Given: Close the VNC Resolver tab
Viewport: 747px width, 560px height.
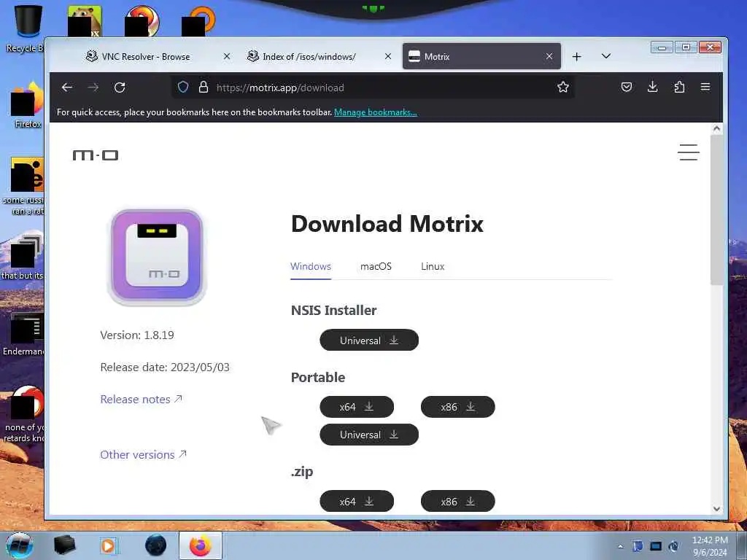Looking at the screenshot, I should [227, 56].
